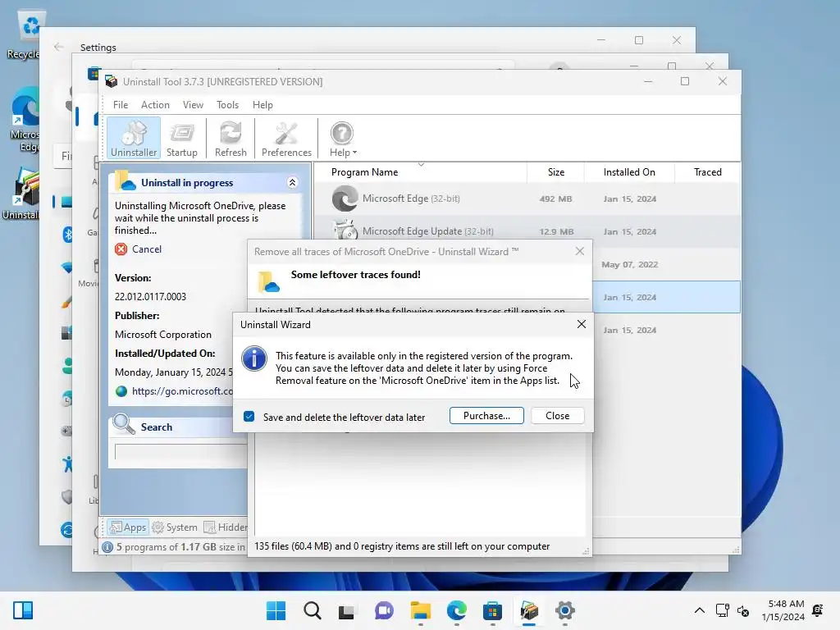The image size is (840, 630).
Task: Close the Remove all traces wizard window
Action: (x=580, y=251)
